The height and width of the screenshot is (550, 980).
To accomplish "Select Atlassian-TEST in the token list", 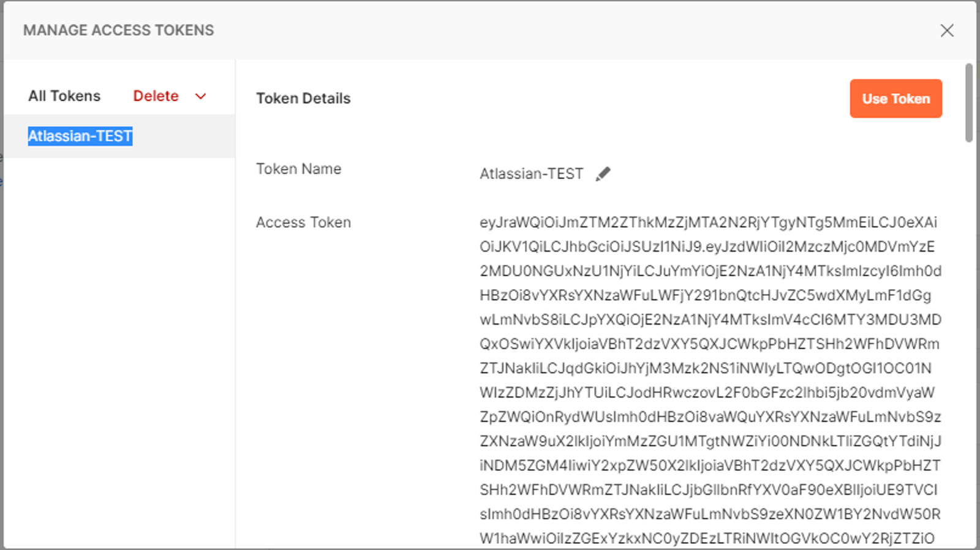I will point(80,136).
